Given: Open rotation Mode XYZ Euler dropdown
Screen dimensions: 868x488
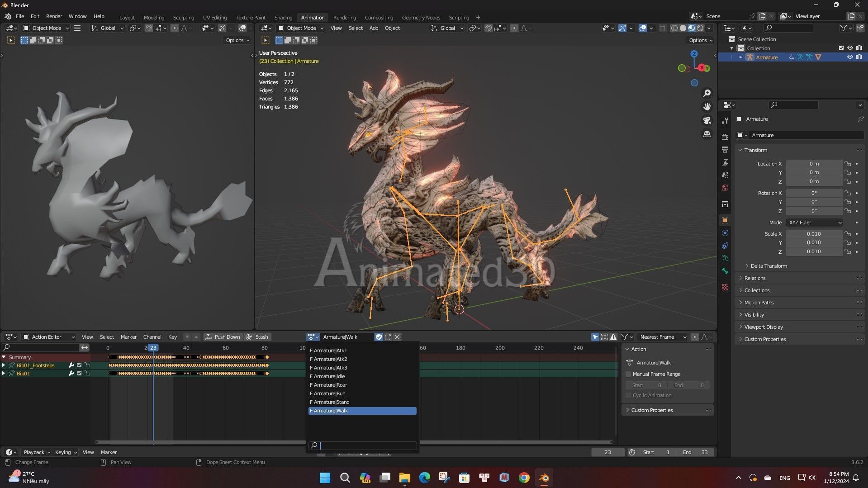Looking at the screenshot, I should [x=814, y=223].
